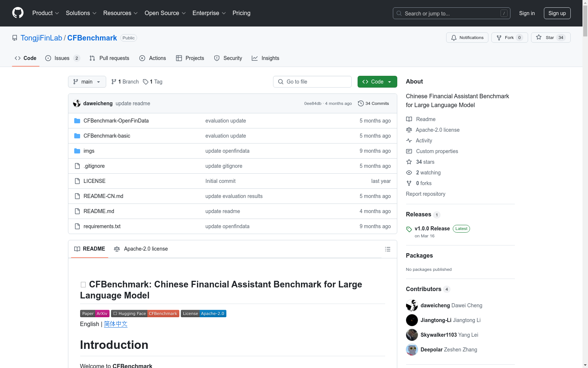The width and height of the screenshot is (588, 368).
Task: Select the Code tab
Action: click(x=26, y=58)
